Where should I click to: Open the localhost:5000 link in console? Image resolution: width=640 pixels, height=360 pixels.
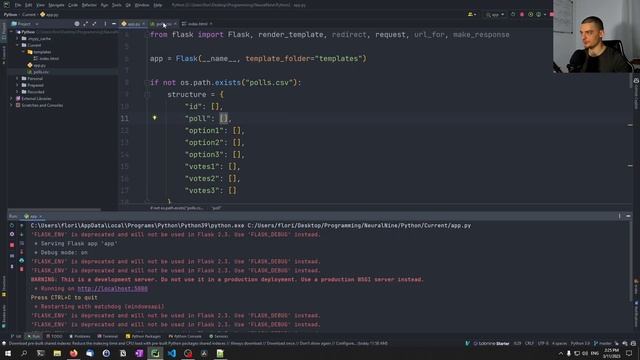113,289
